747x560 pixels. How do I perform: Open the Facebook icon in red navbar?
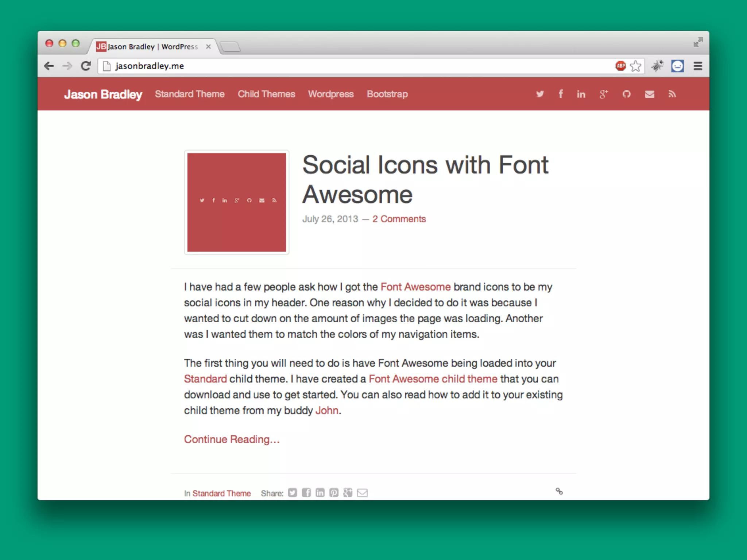click(x=561, y=94)
